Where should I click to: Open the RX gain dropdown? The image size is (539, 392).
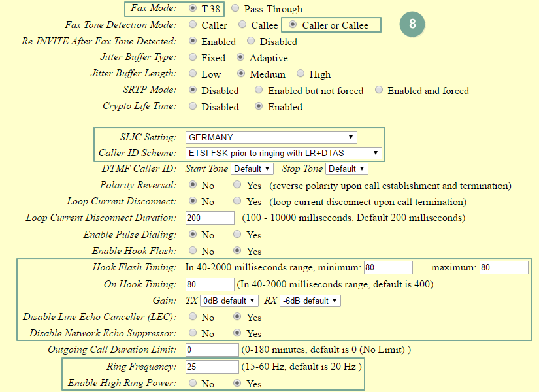[x=310, y=301]
